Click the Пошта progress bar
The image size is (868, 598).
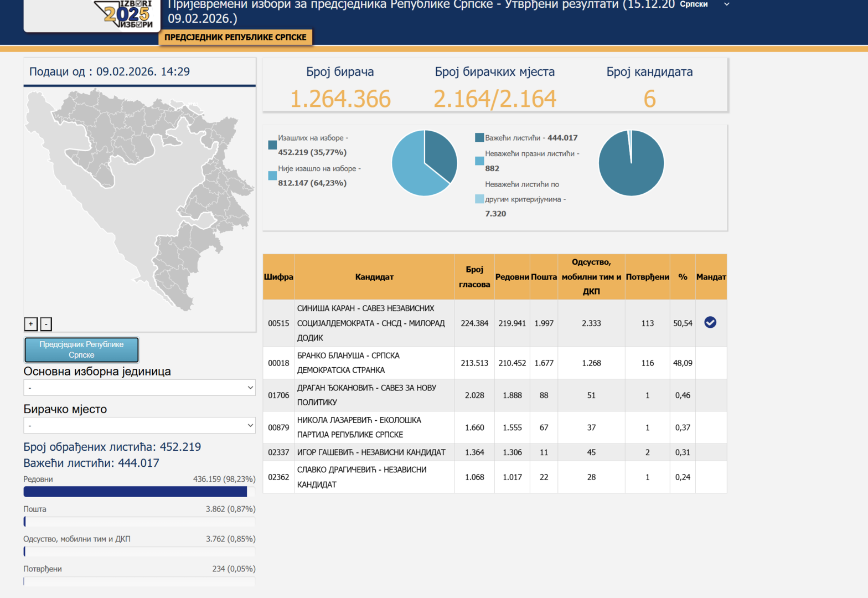pos(138,522)
